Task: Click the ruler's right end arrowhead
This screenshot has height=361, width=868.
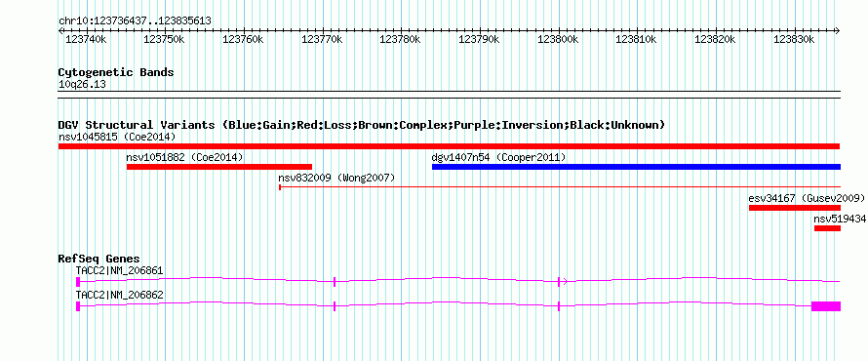Action: [838, 31]
